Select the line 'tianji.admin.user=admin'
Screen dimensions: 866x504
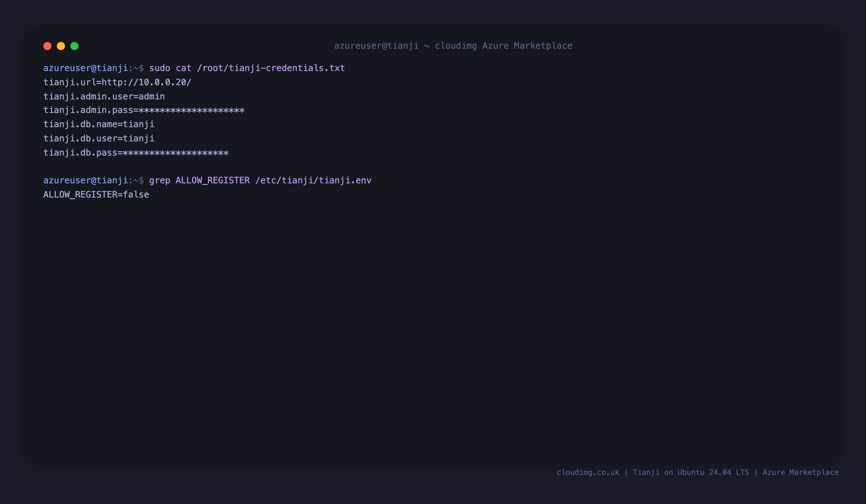[104, 96]
